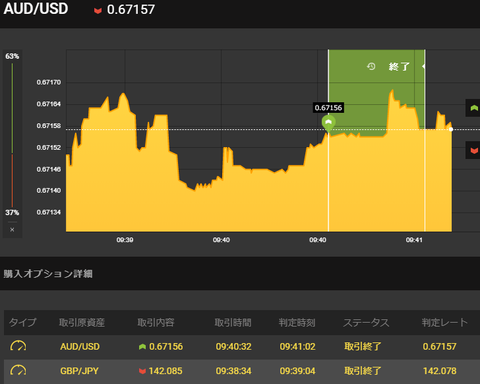Click the タイプ column header
Image resolution: width=480 pixels, height=384 pixels.
[22, 322]
